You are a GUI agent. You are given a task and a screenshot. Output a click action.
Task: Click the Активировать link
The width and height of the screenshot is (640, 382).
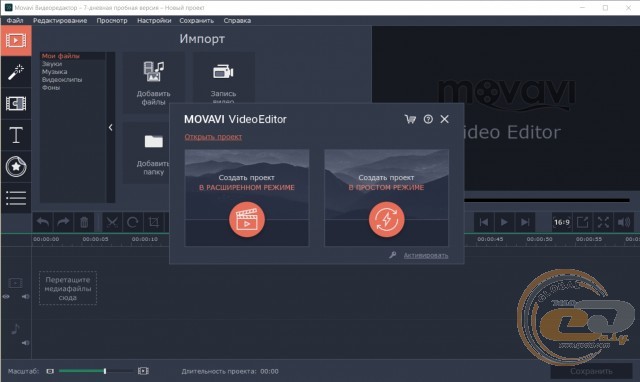(426, 255)
